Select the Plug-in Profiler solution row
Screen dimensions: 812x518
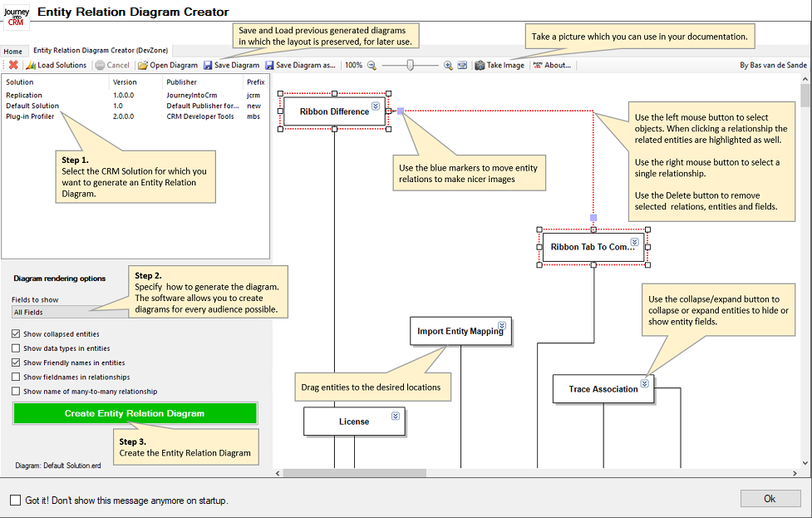[x=135, y=116]
